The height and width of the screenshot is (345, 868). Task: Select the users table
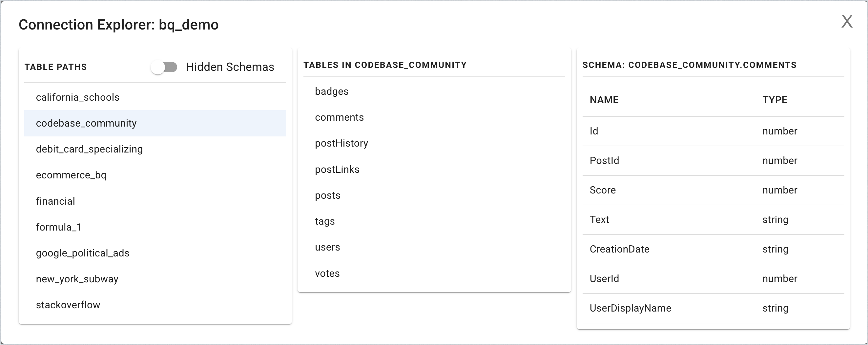[327, 247]
